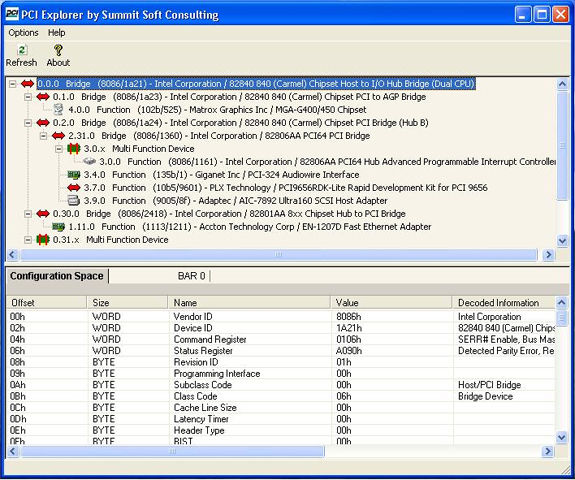Select the Configuration Space tab

(57, 276)
